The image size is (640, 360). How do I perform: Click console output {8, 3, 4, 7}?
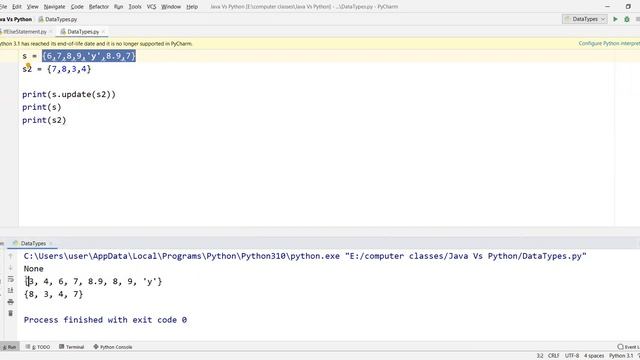tap(53, 294)
